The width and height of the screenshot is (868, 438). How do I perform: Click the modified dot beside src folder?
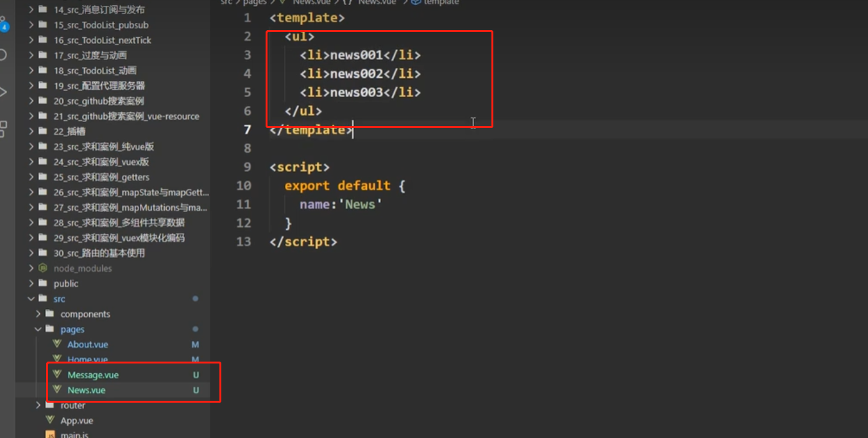(x=196, y=299)
